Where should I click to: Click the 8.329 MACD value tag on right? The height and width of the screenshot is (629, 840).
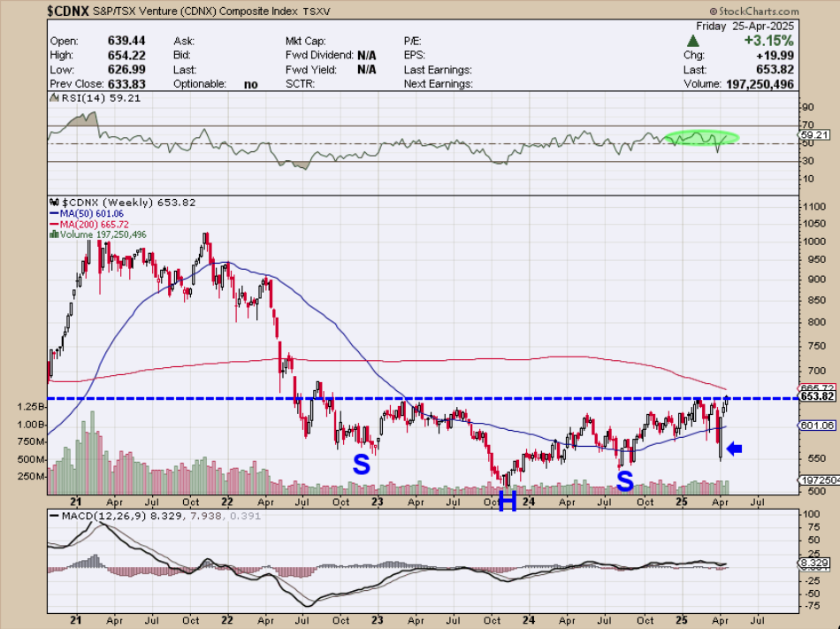pyautogui.click(x=814, y=564)
